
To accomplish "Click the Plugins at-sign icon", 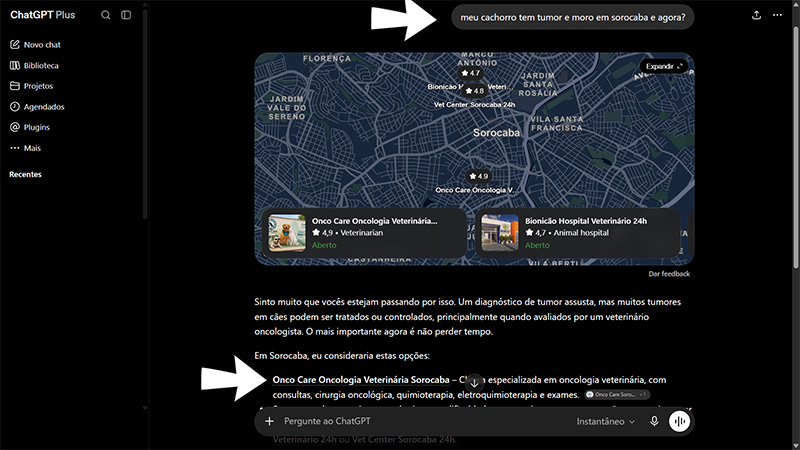I will point(15,127).
